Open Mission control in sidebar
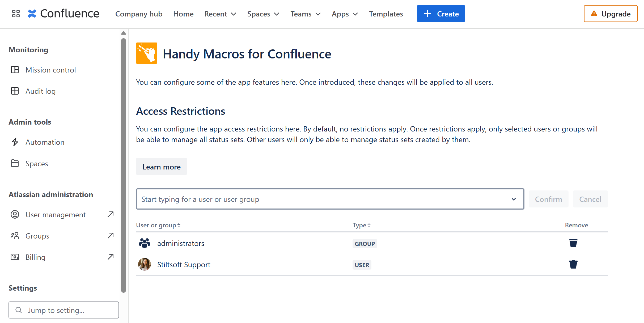The image size is (644, 323). (x=50, y=70)
